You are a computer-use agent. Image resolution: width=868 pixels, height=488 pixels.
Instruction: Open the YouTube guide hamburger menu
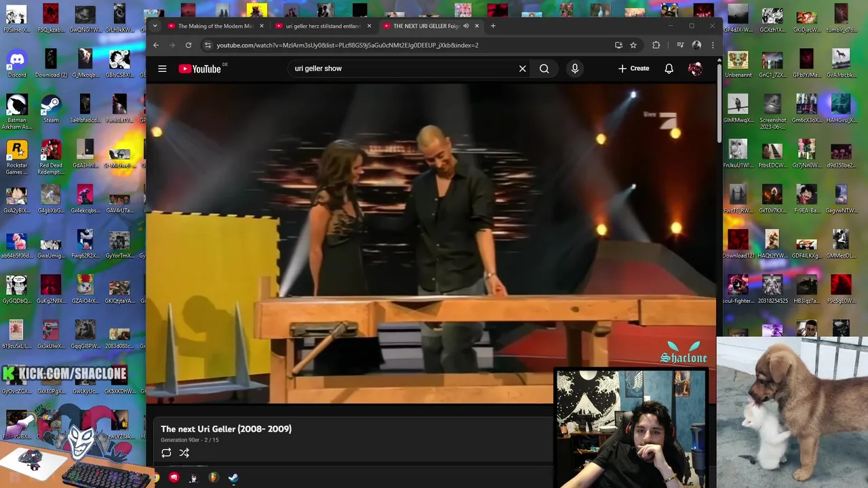point(162,68)
